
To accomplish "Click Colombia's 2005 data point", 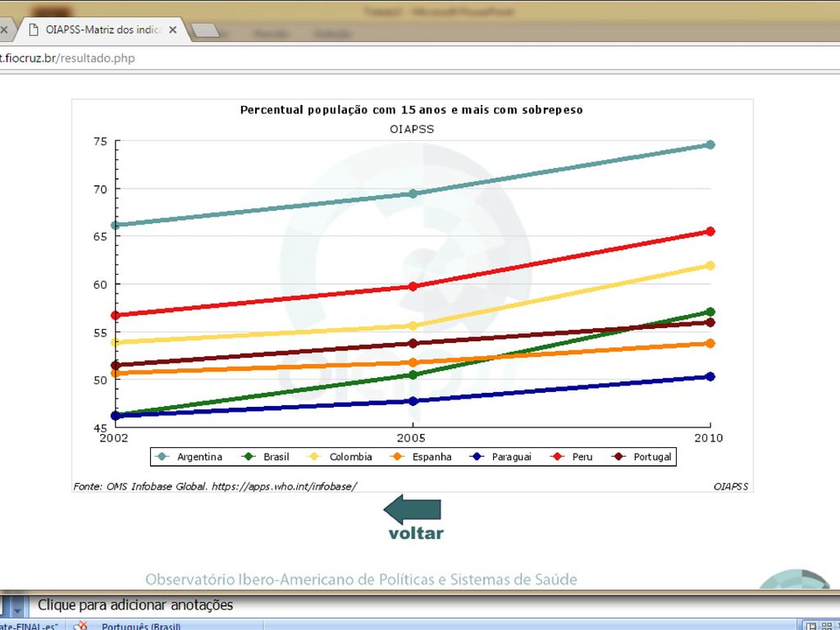I will pos(413,326).
